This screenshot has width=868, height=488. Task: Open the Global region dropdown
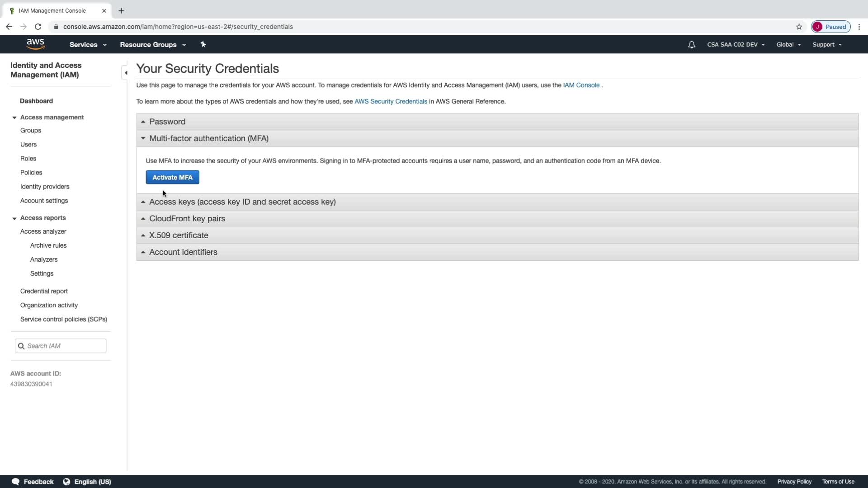788,45
